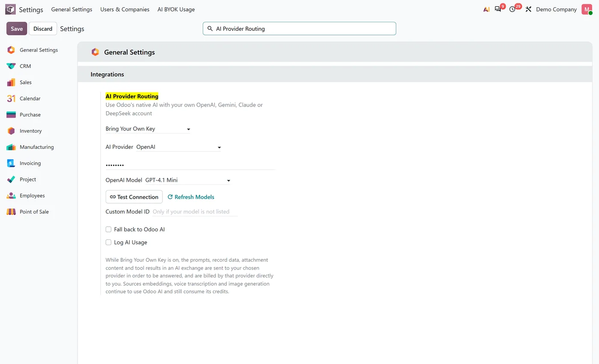Enable the Log AI Usage checkbox
The image size is (599, 364).
pyautogui.click(x=109, y=242)
